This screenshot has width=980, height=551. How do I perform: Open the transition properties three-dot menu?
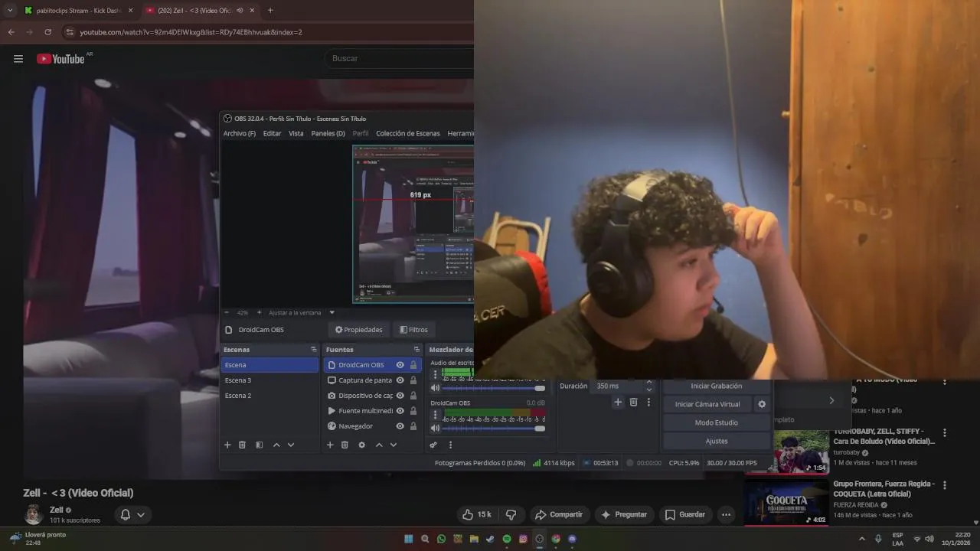coord(648,402)
